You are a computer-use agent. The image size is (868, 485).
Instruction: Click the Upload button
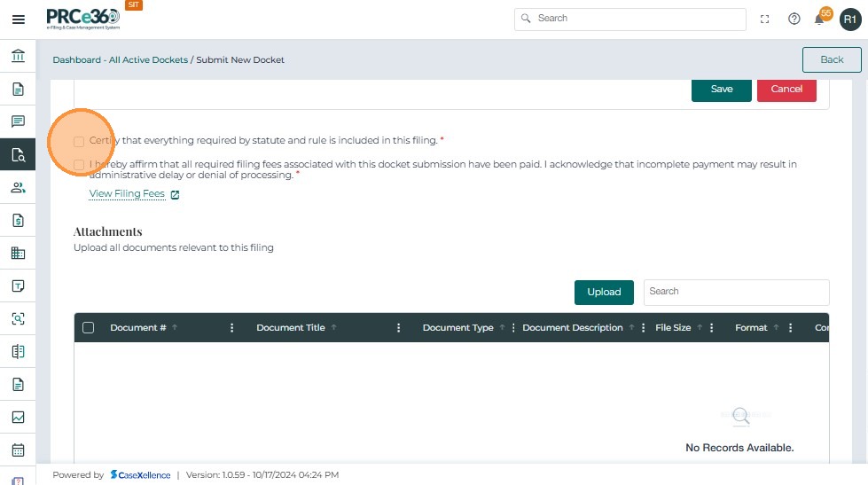coord(604,292)
